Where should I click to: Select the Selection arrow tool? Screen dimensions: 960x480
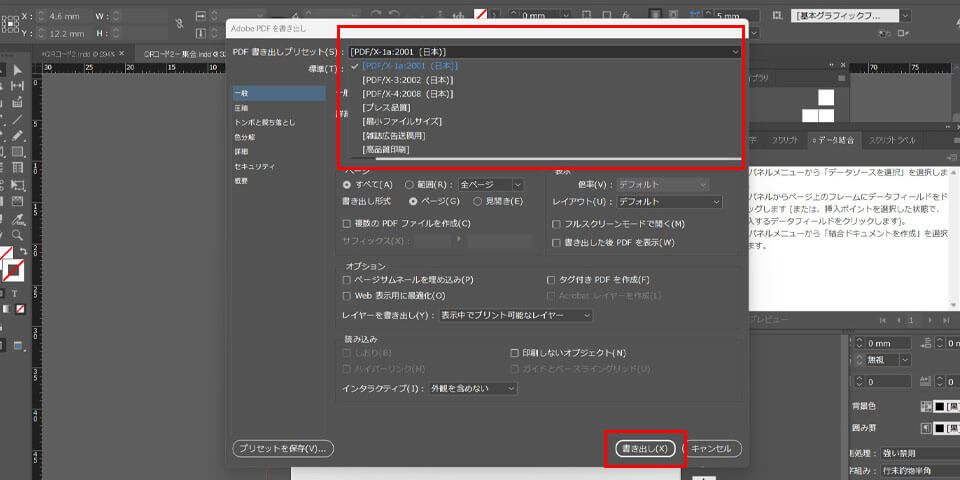point(17,70)
